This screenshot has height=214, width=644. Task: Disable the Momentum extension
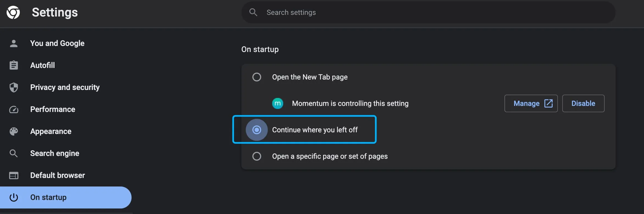point(583,103)
